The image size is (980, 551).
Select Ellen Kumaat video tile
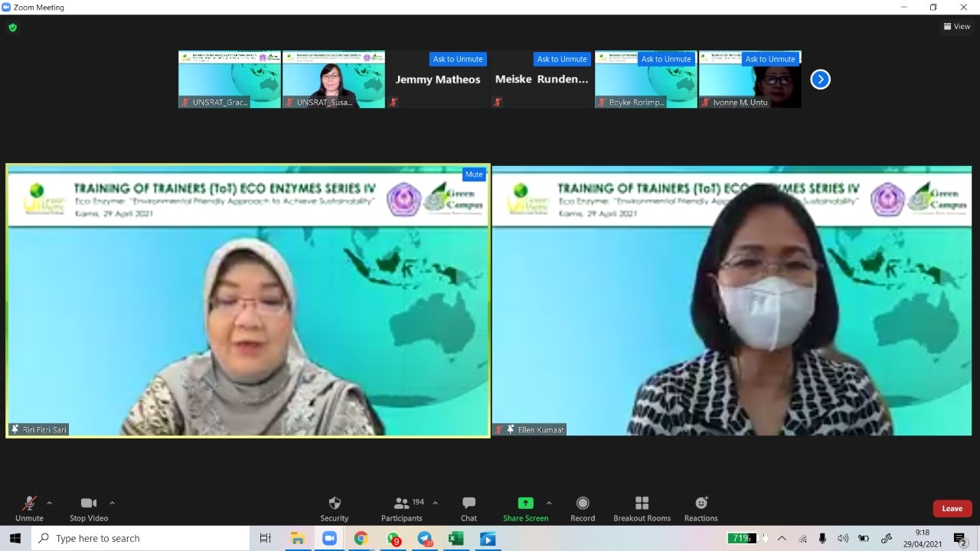731,301
